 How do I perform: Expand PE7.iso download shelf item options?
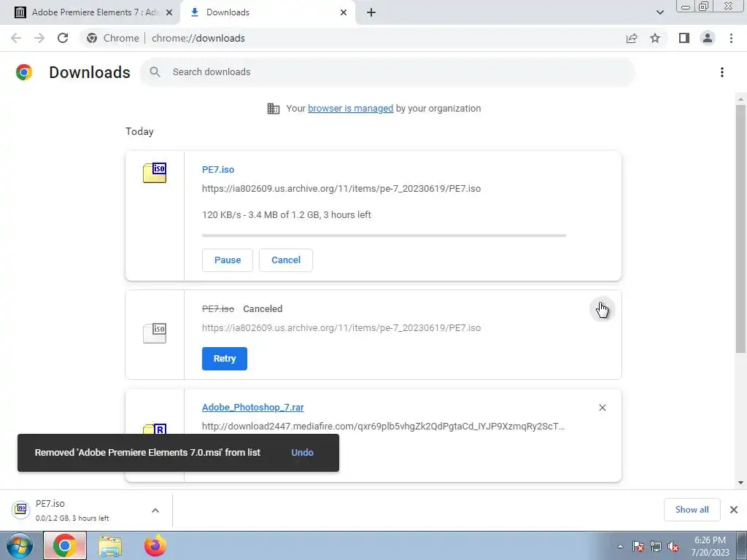155,510
